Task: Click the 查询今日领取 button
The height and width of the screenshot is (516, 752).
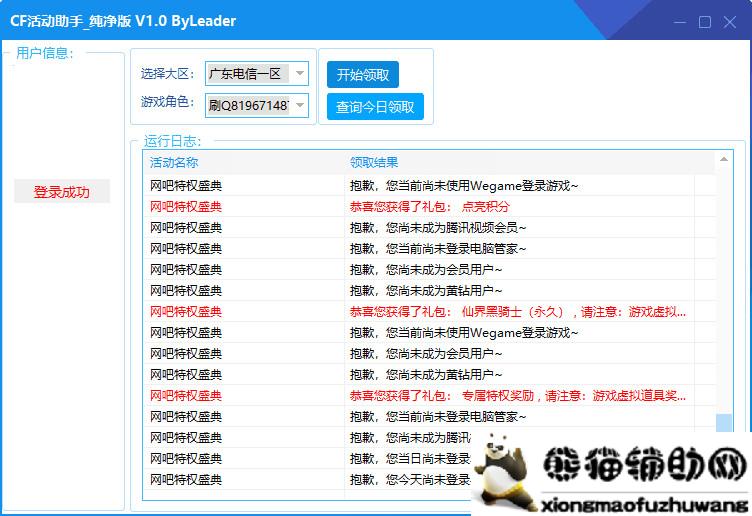Action: coord(375,107)
